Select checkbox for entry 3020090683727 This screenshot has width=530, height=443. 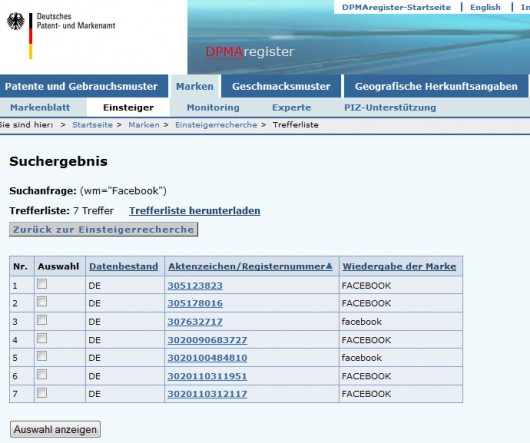(42, 338)
